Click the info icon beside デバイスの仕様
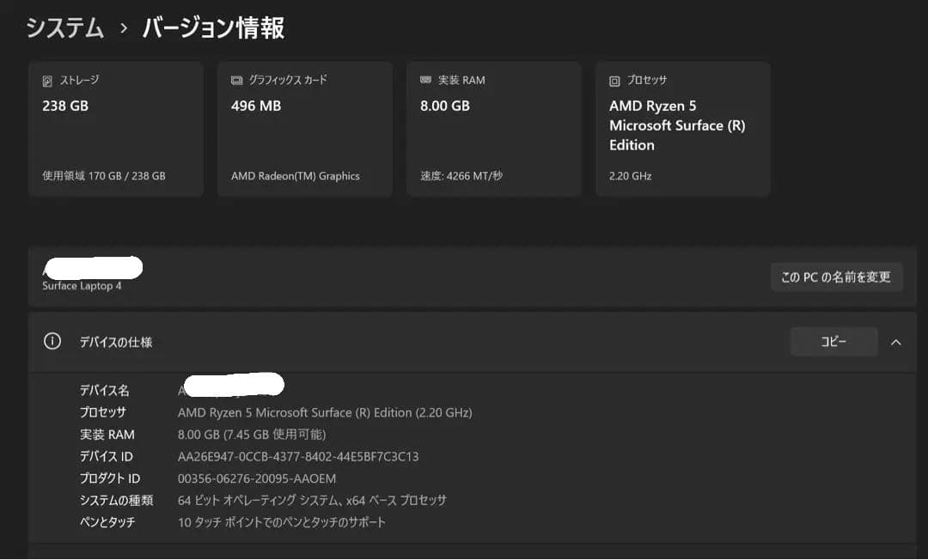Image resolution: width=928 pixels, height=560 pixels. pos(52,341)
